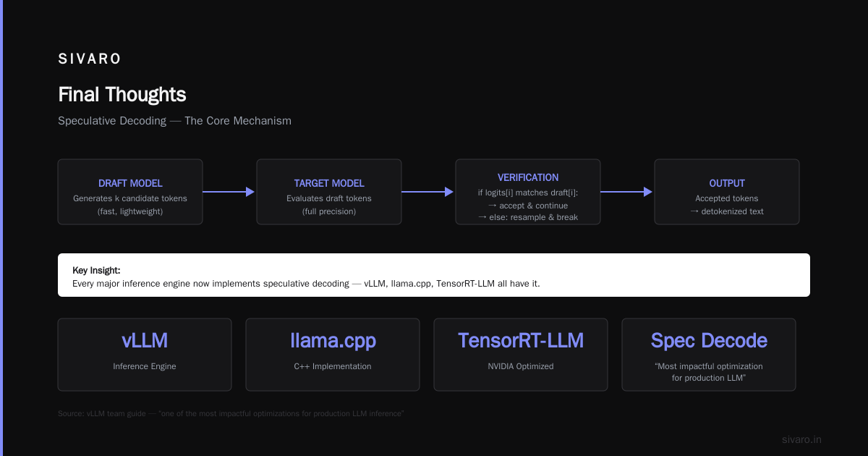Select the DRAFT MODEL box

click(x=130, y=192)
